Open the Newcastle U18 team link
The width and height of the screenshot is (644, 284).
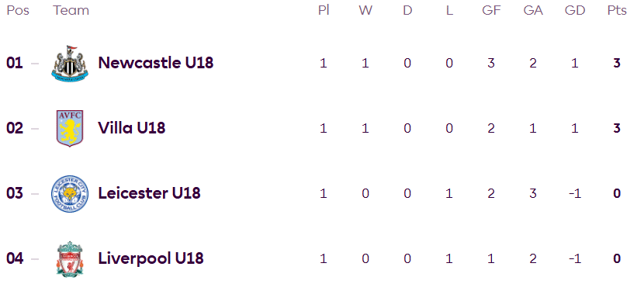pos(156,63)
